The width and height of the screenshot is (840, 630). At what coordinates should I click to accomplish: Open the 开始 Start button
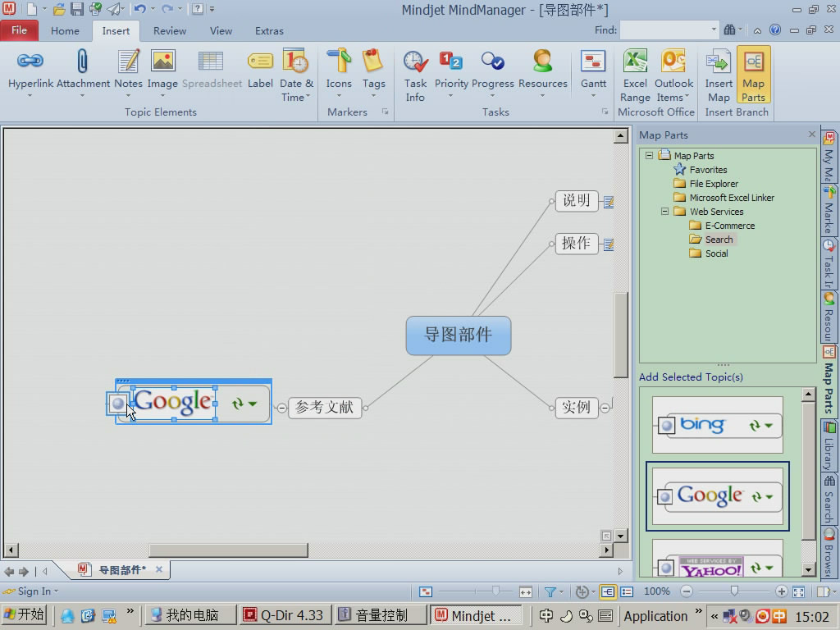pos(24,614)
